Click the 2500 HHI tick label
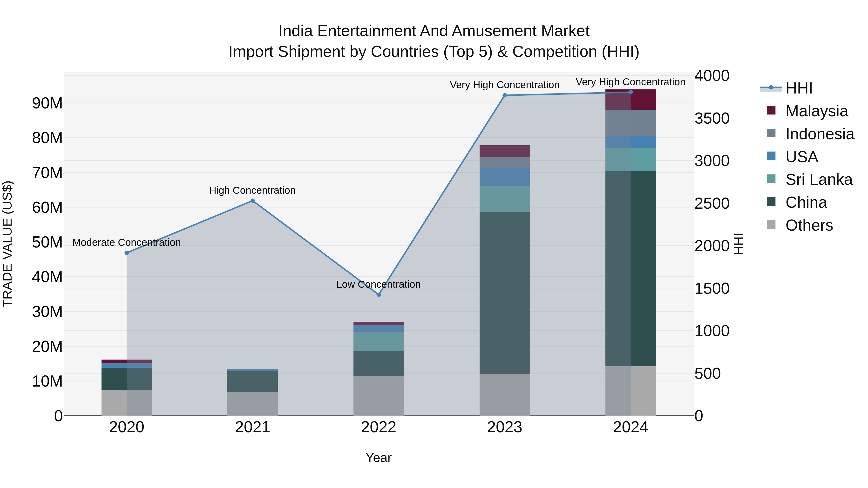The width and height of the screenshot is (868, 488). point(712,203)
